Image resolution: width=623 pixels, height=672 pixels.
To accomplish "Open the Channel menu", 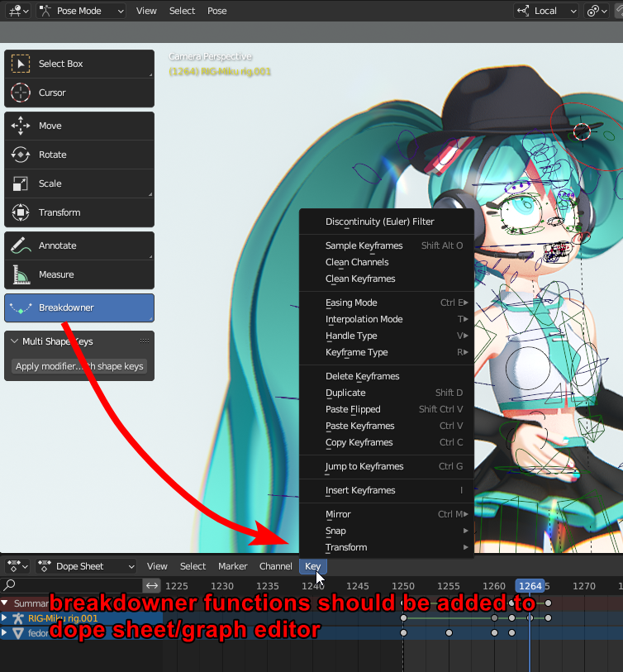I will coord(275,566).
